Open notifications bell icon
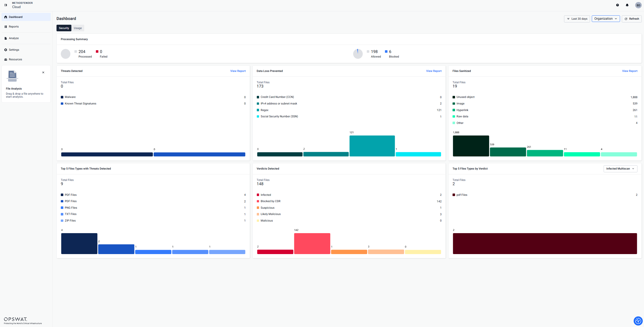Screen dimensions: 644x327 [627, 5]
